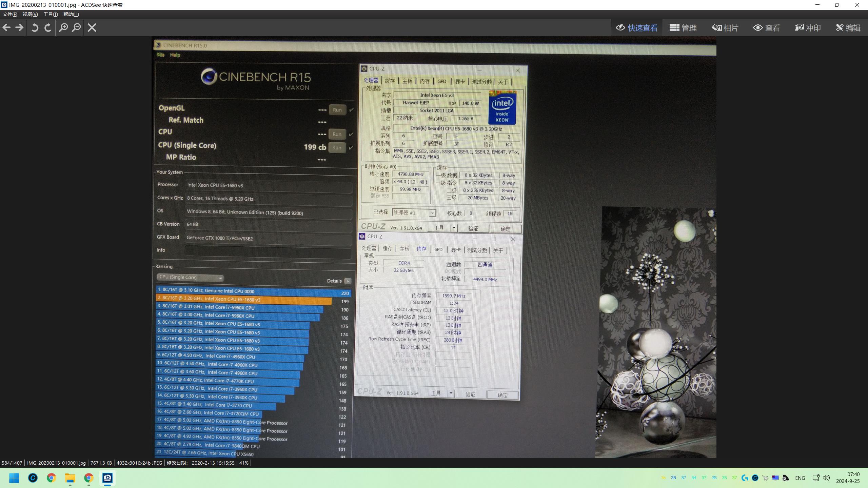Screen dimensions: 868x488
Task: Open the 帮助(H) menu
Action: coord(71,14)
